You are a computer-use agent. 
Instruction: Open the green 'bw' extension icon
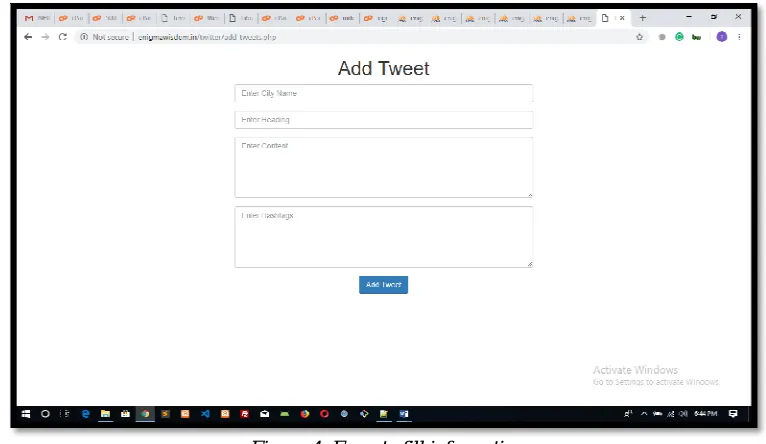point(697,37)
